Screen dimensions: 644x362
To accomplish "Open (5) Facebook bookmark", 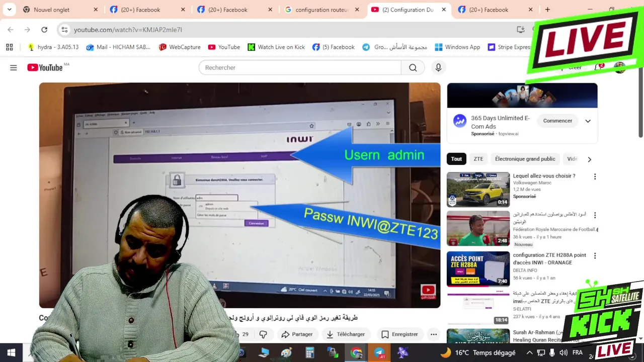I will (333, 47).
